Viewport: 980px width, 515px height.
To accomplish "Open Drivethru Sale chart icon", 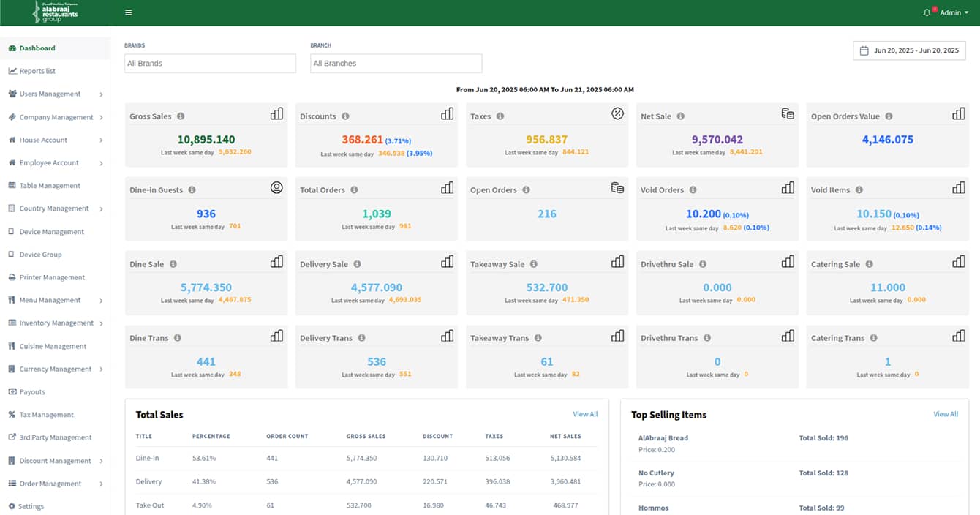I will (788, 261).
